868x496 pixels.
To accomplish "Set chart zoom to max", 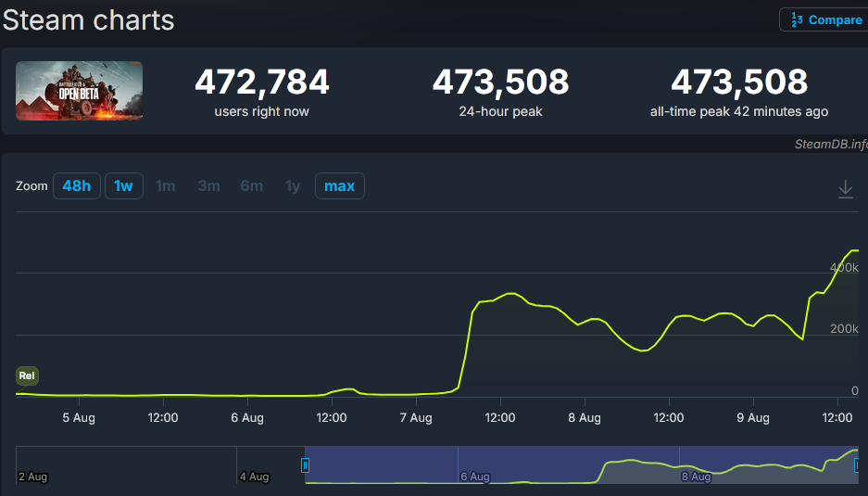I will pos(339,185).
